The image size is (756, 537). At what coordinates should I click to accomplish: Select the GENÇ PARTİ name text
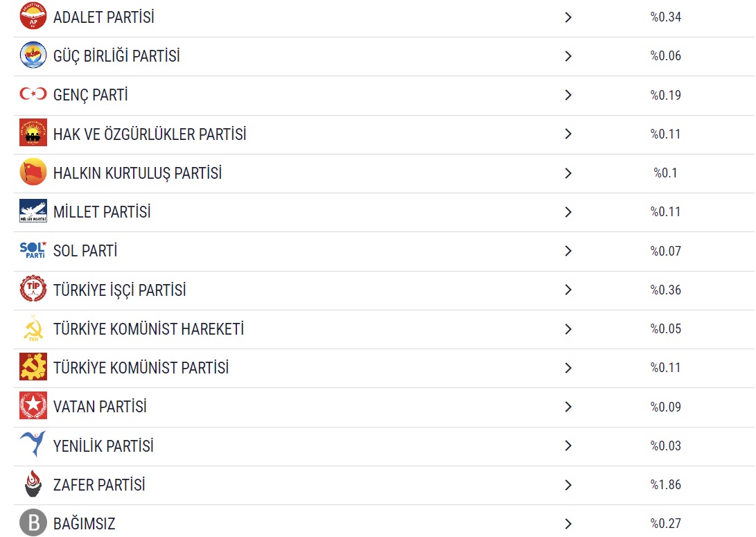point(90,95)
